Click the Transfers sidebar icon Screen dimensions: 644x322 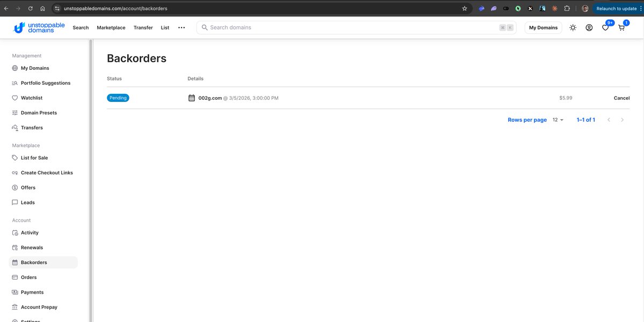pyautogui.click(x=15, y=128)
